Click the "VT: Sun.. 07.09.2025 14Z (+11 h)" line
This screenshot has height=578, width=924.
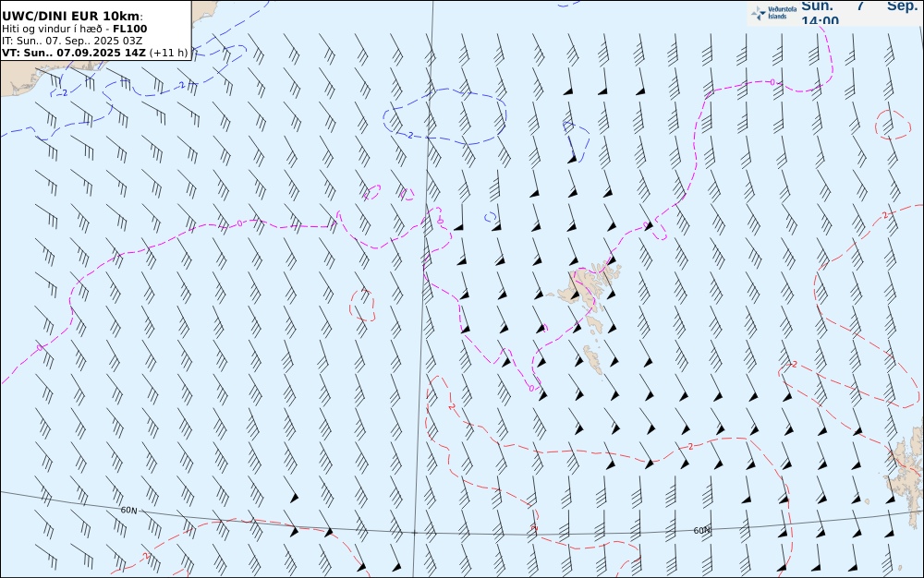pyautogui.click(x=95, y=53)
